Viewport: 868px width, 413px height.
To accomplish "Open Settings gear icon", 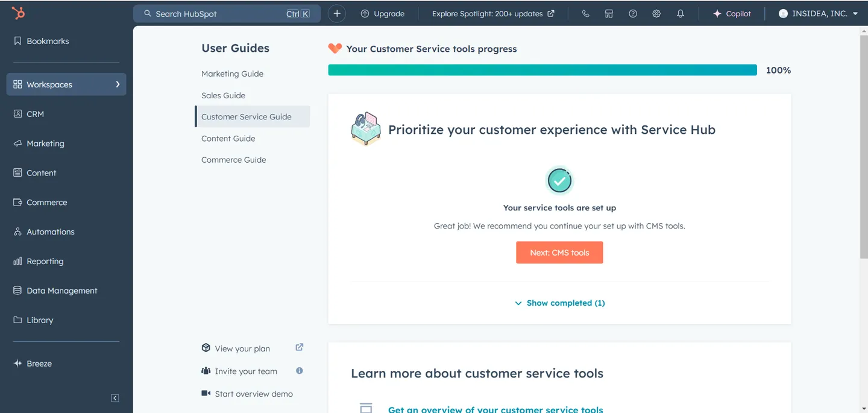I will 656,13.
